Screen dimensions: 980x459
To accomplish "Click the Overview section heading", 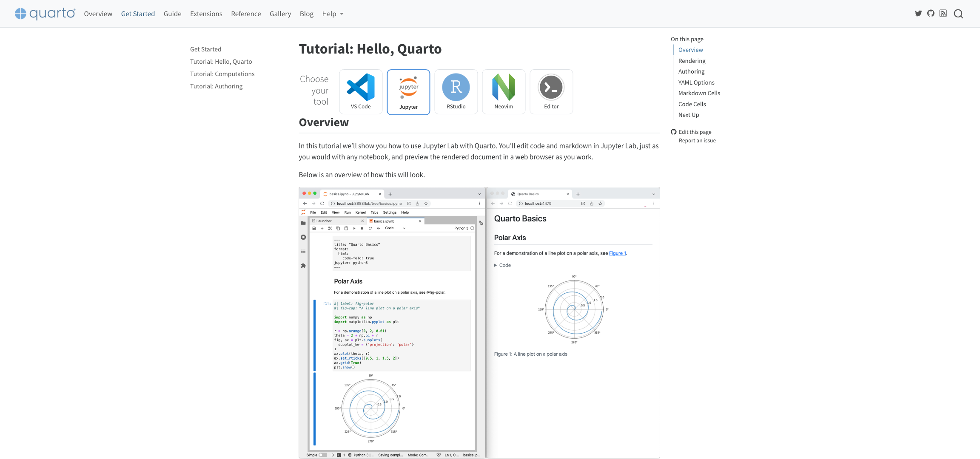I will pos(324,122).
